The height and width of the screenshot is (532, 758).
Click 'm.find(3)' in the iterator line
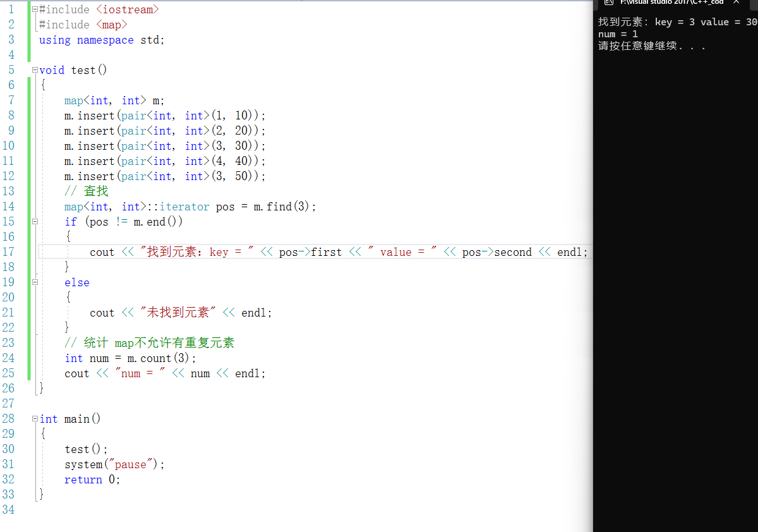pyautogui.click(x=283, y=207)
